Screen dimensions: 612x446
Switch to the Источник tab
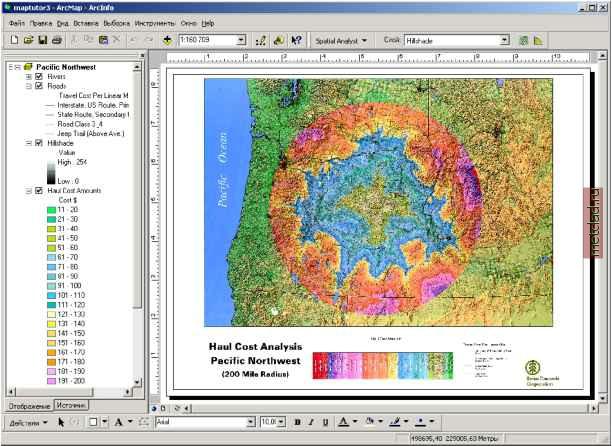point(70,405)
